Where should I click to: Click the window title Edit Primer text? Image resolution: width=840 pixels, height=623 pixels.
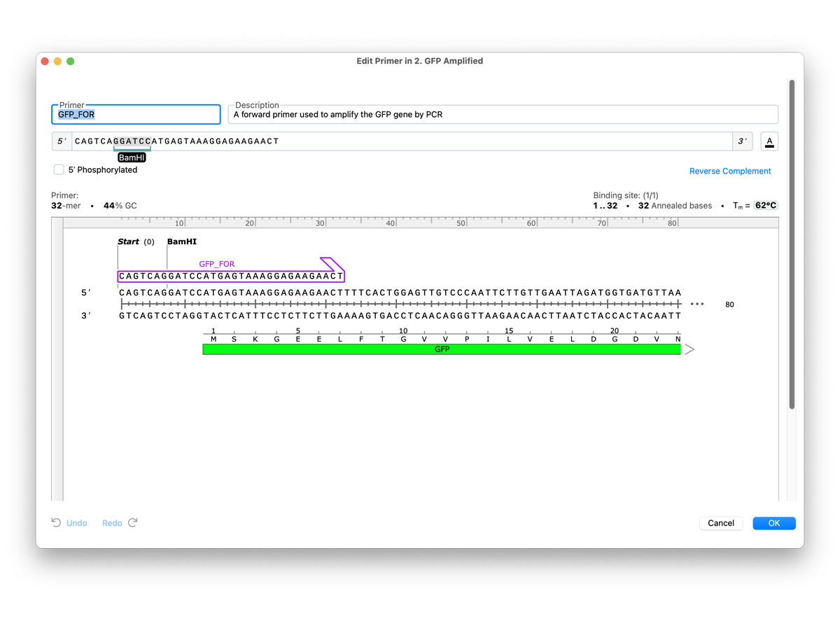[420, 61]
